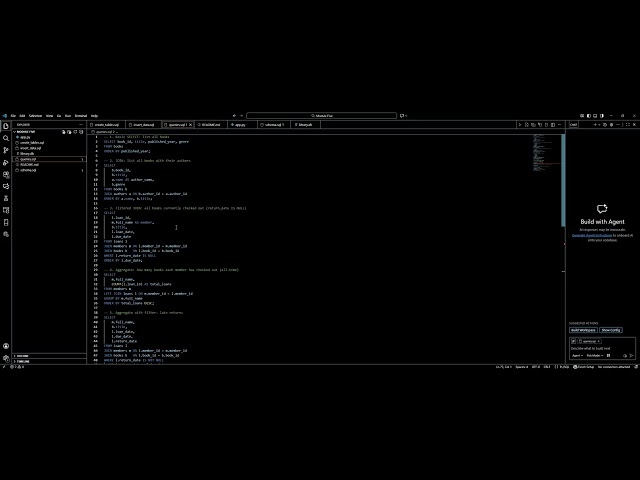640x480 pixels.
Task: Start a new chat with the plus icon
Action: [595, 124]
